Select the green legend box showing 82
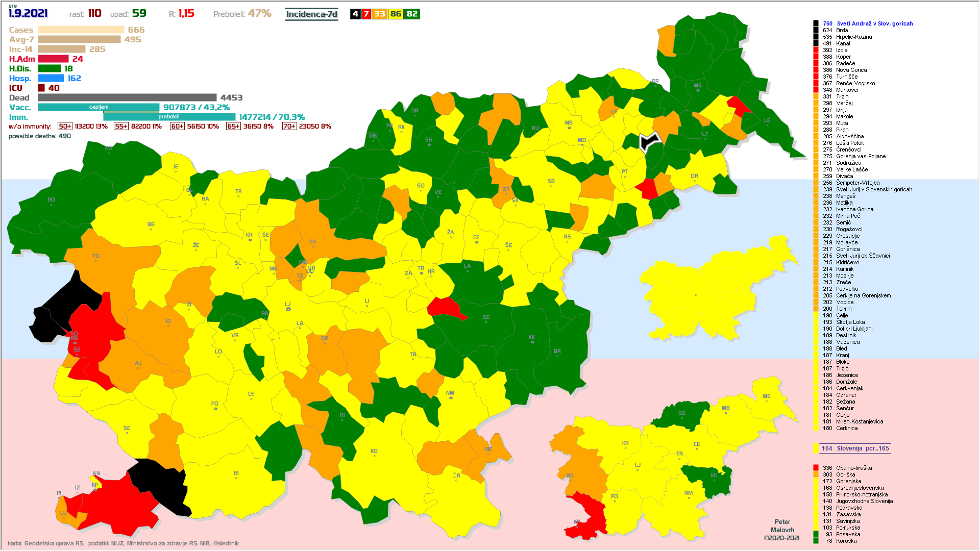Image resolution: width=980 pixels, height=551 pixels. (x=412, y=14)
